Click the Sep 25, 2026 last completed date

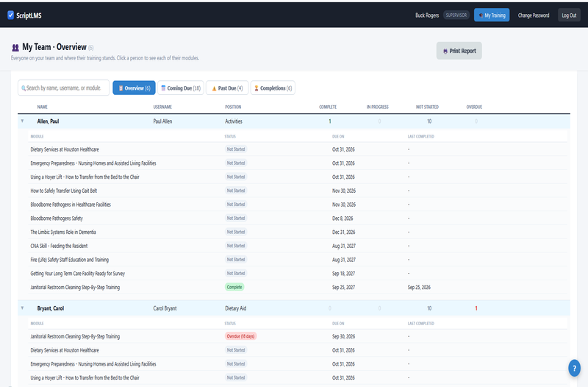[x=419, y=288]
